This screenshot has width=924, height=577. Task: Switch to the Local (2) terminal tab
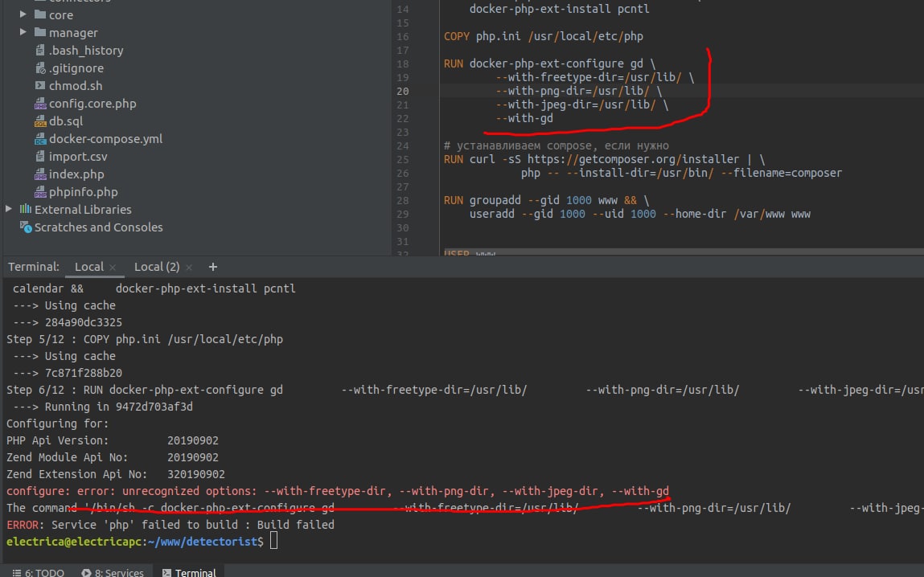click(157, 267)
